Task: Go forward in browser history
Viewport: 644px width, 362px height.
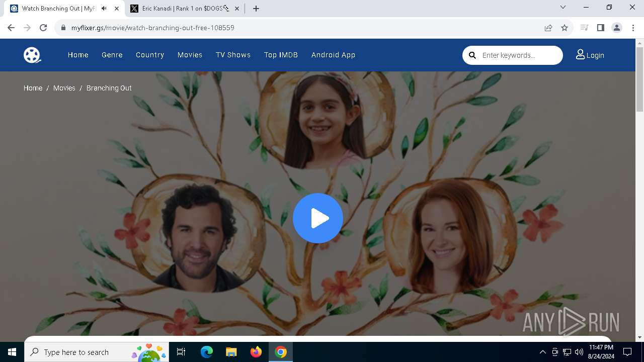Action: coord(27,28)
